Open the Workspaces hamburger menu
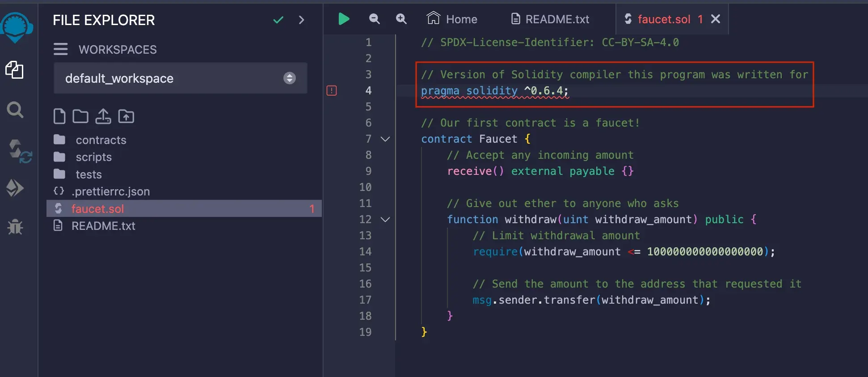The image size is (868, 377). pos(60,49)
